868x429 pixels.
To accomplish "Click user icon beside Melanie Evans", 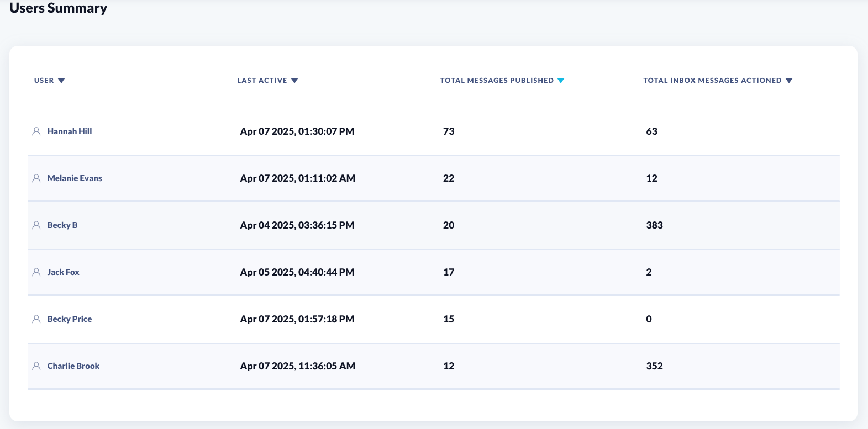I will 36,178.
